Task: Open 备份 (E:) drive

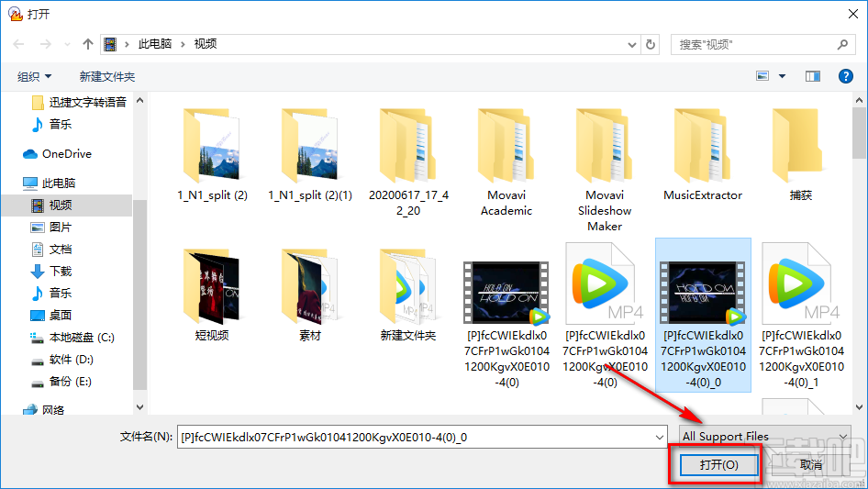Action: [61, 382]
